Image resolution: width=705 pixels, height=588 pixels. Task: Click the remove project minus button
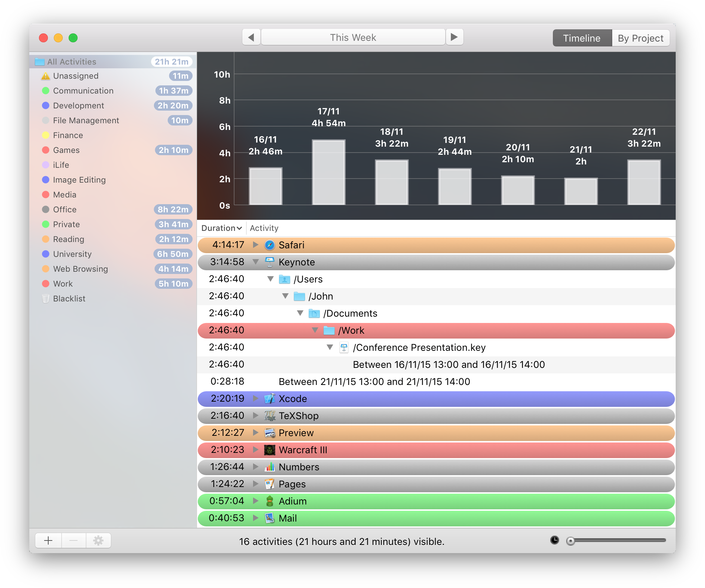coord(73,540)
